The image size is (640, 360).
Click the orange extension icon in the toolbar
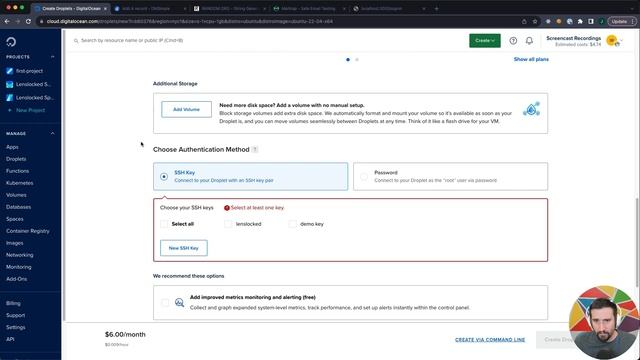click(559, 21)
